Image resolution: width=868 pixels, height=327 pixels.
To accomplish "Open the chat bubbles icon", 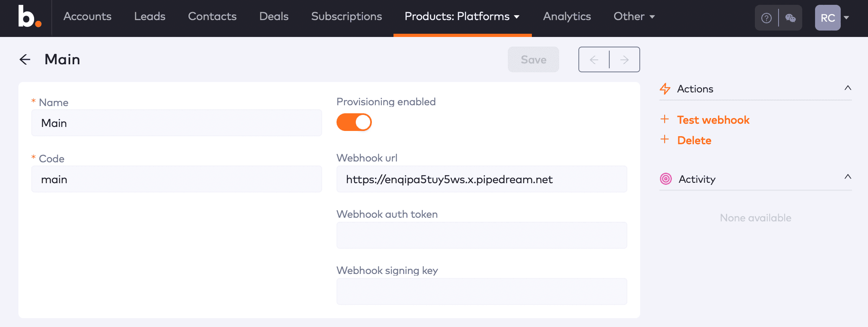I will 790,18.
